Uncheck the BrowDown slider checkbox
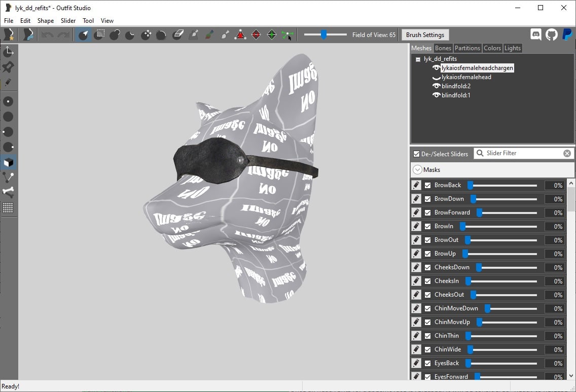This screenshot has width=576, height=392. (427, 199)
